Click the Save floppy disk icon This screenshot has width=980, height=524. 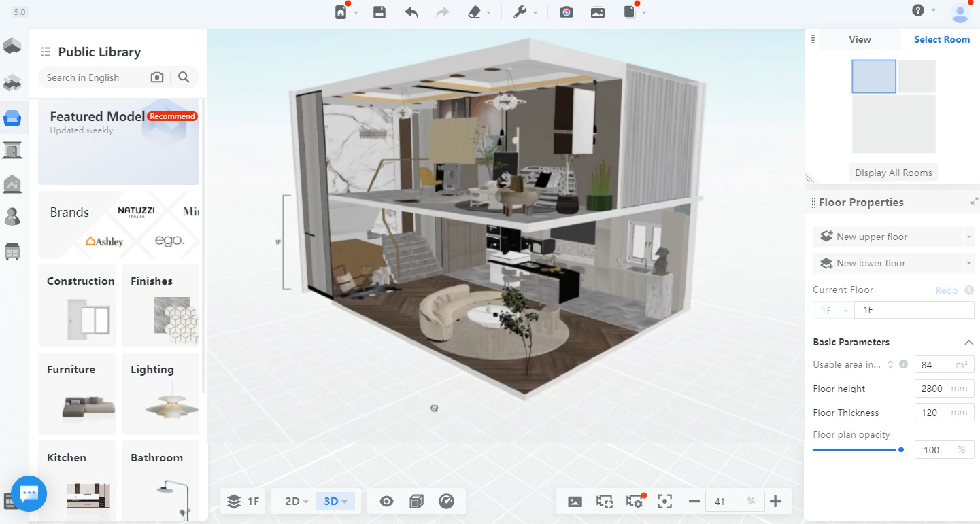(x=379, y=12)
